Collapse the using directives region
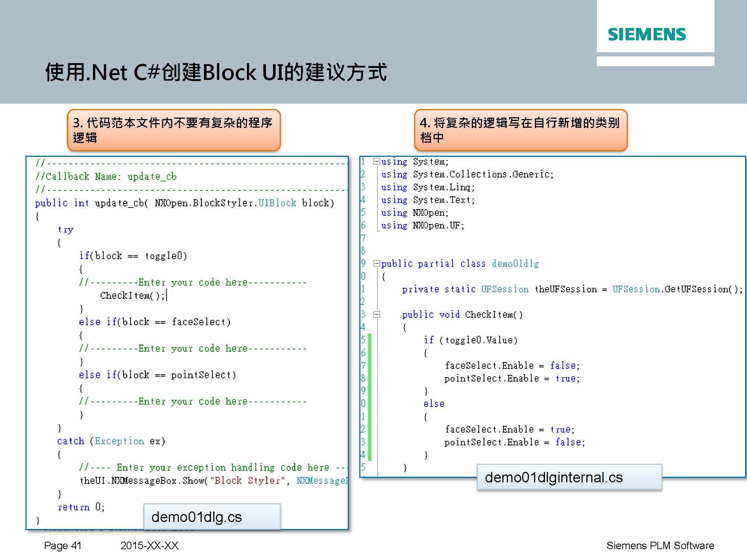This screenshot has width=747, height=560. click(376, 161)
